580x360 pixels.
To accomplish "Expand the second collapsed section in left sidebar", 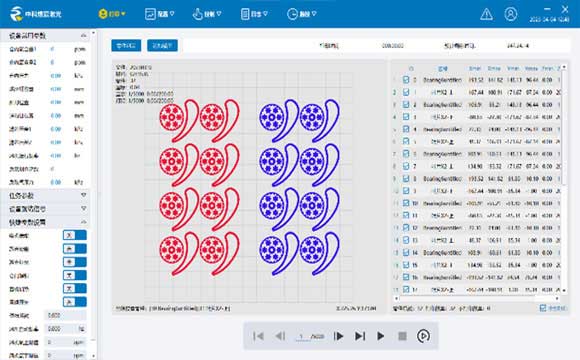I will 47,195.
